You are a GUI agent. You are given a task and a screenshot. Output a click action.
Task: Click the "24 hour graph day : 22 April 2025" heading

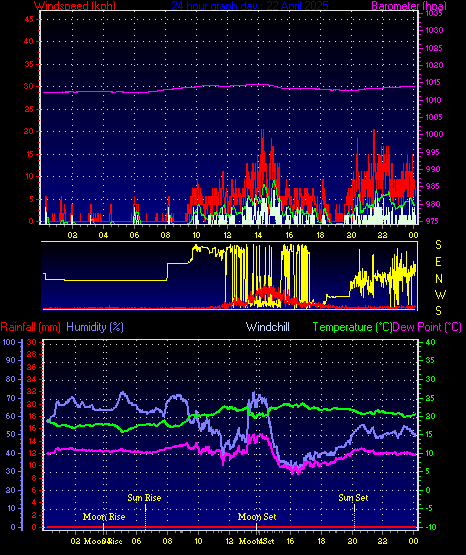click(250, 5)
